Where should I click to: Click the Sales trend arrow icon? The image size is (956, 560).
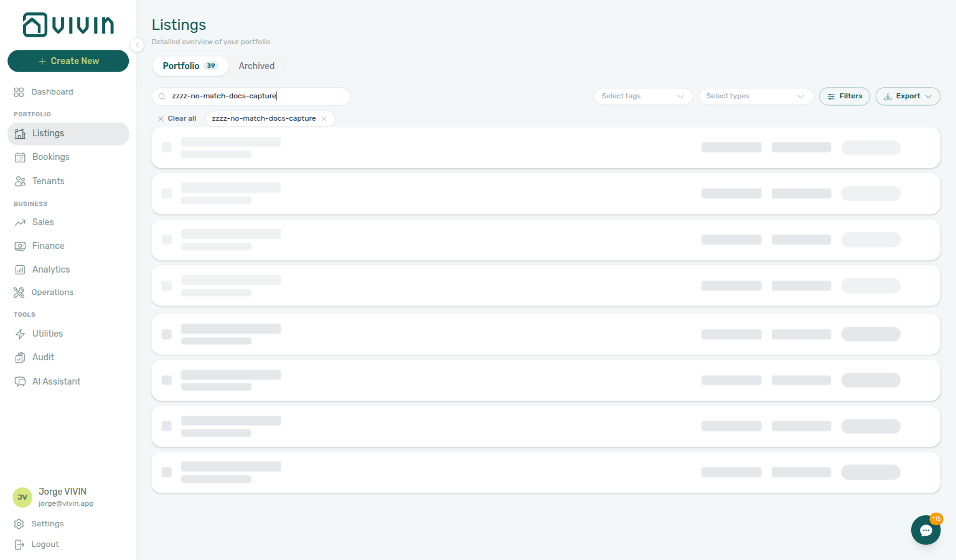pos(20,222)
